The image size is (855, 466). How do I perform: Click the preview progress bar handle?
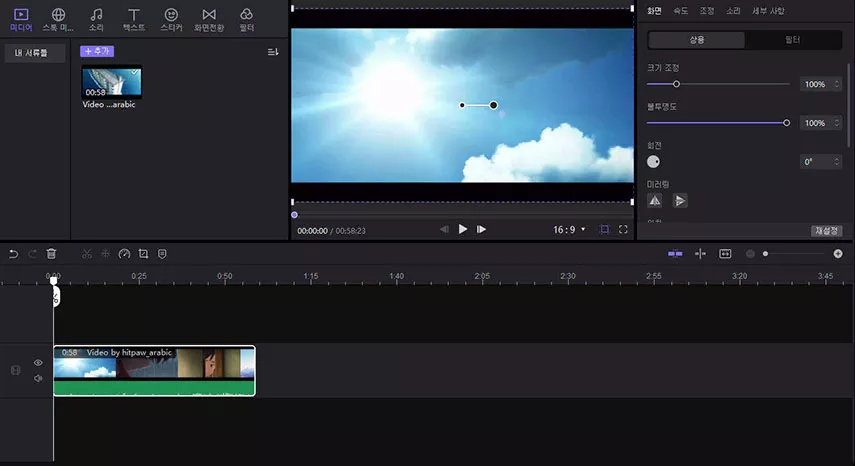294,215
